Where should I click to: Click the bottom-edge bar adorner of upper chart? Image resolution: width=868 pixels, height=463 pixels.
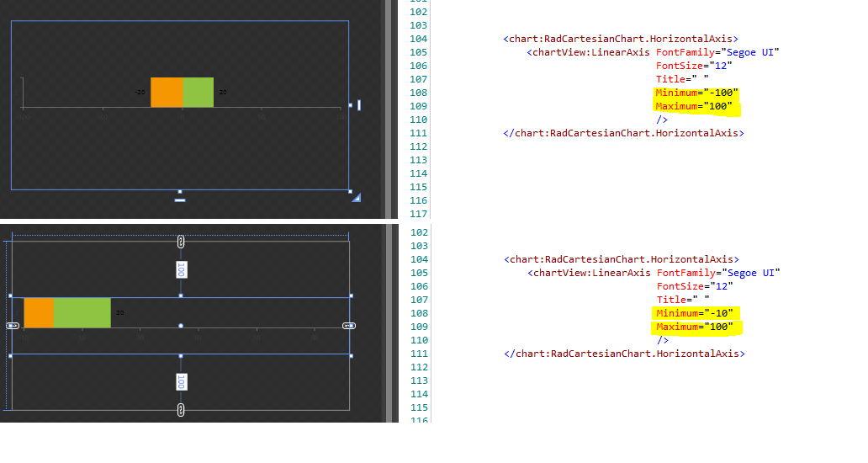pyautogui.click(x=180, y=200)
